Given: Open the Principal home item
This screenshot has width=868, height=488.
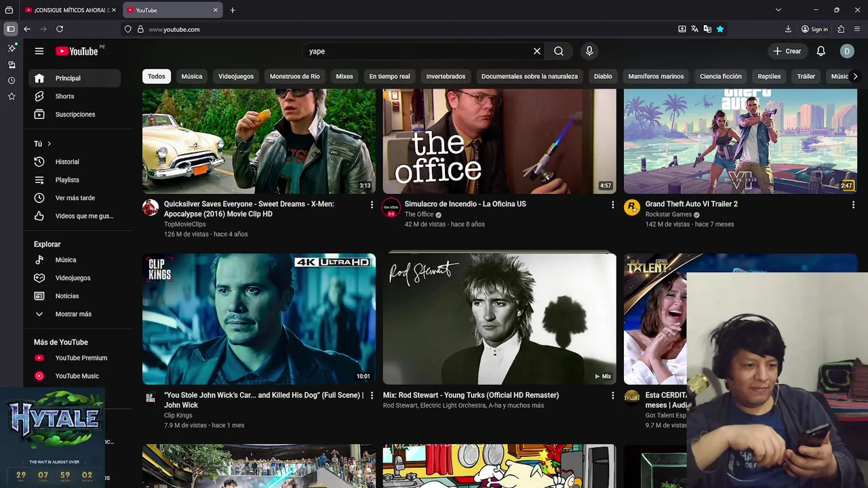Looking at the screenshot, I should (75, 78).
